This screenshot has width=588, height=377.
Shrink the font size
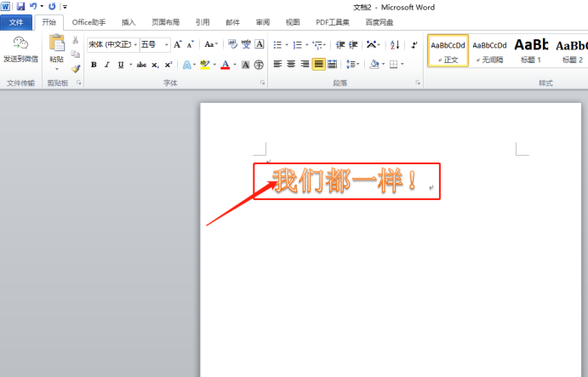(191, 44)
